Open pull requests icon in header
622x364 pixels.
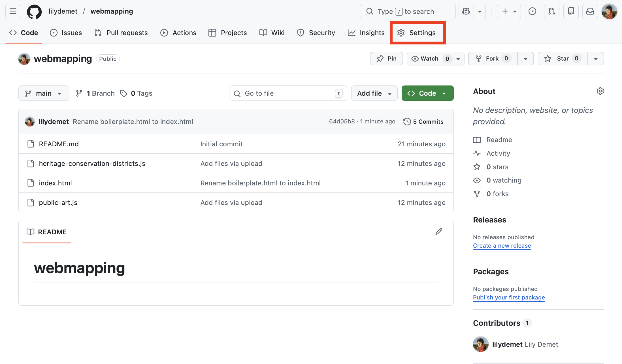[x=551, y=11]
